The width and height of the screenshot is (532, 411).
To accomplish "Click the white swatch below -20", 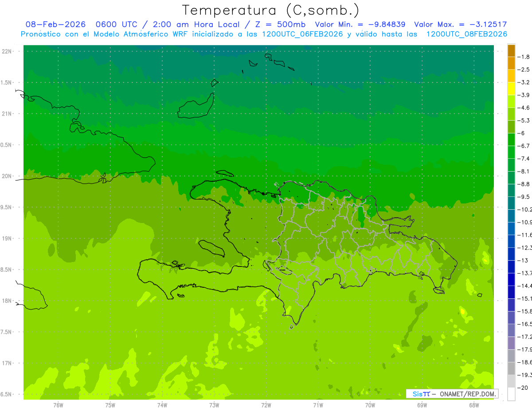I will point(511,394).
